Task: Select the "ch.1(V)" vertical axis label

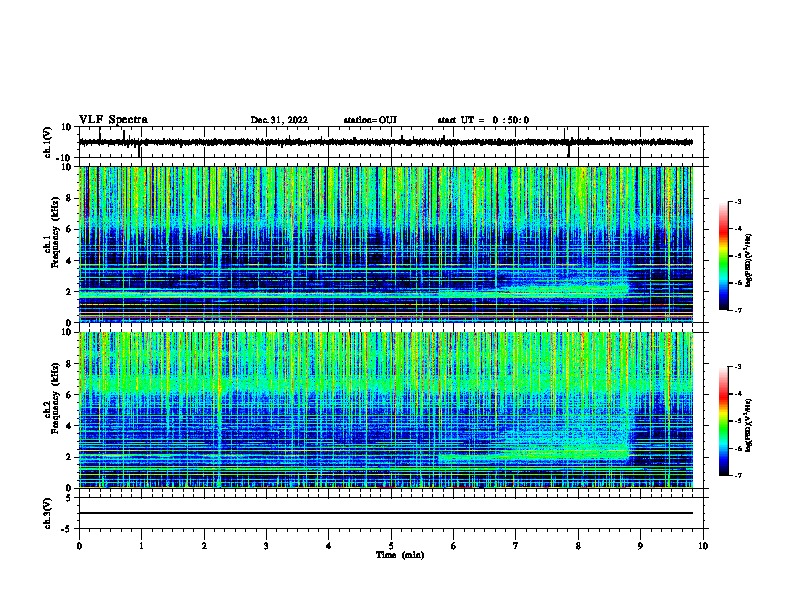Action: 48,142
